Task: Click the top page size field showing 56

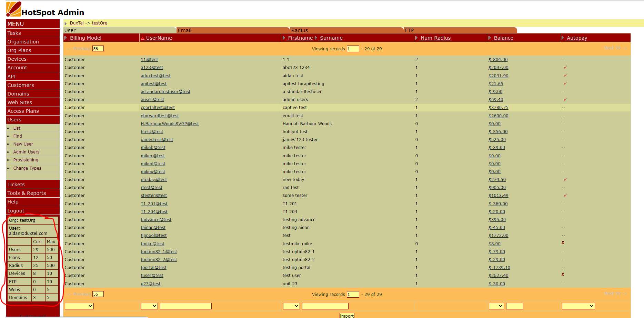Action: click(98, 49)
